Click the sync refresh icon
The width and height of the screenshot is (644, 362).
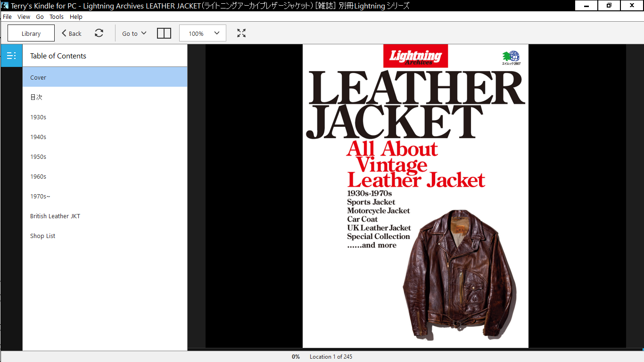(x=99, y=33)
